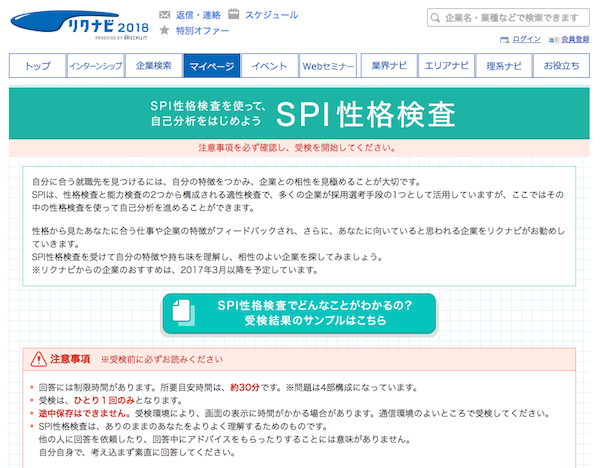Open the Webセミナー tab

[328, 66]
